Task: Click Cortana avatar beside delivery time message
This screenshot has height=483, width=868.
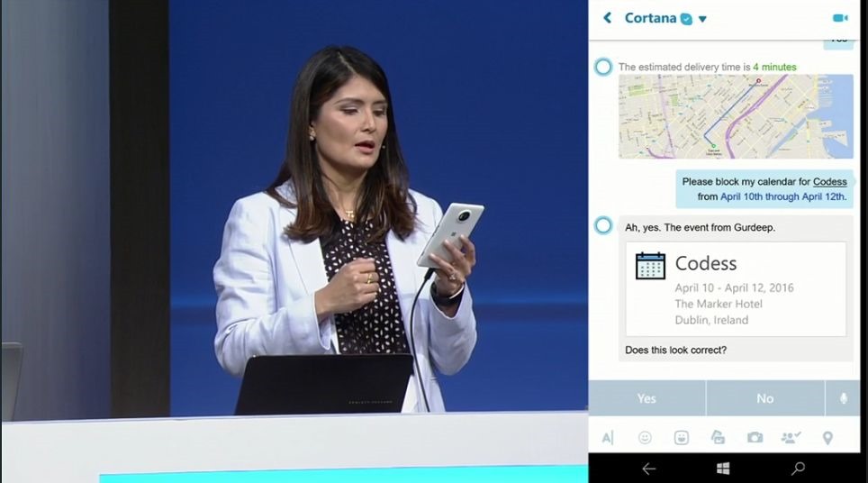Action: tap(603, 67)
